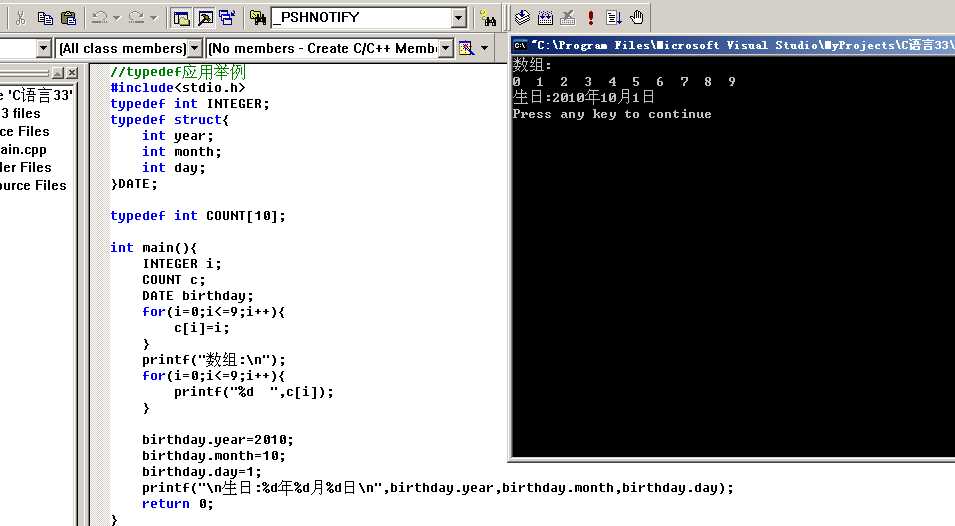This screenshot has height=526, width=955.
Task: Undo the last edit
Action: pos(99,18)
